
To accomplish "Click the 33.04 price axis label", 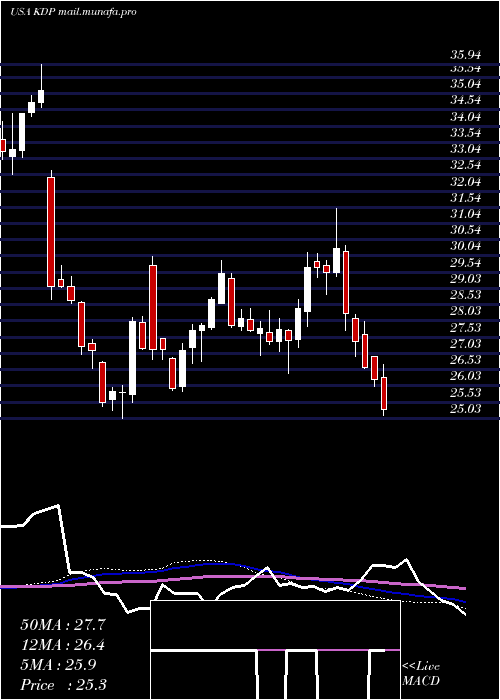I will click(x=466, y=149).
